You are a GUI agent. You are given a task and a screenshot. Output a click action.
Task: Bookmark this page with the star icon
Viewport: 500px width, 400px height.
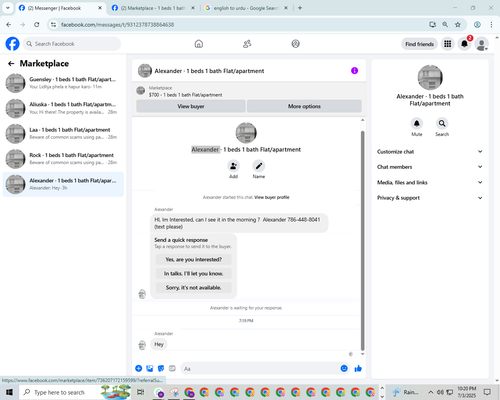[458, 24]
